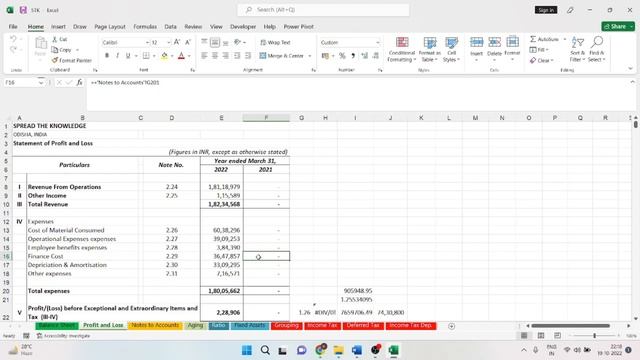This screenshot has height=360, width=640.
Task: Align text to the right
Action: click(226, 56)
